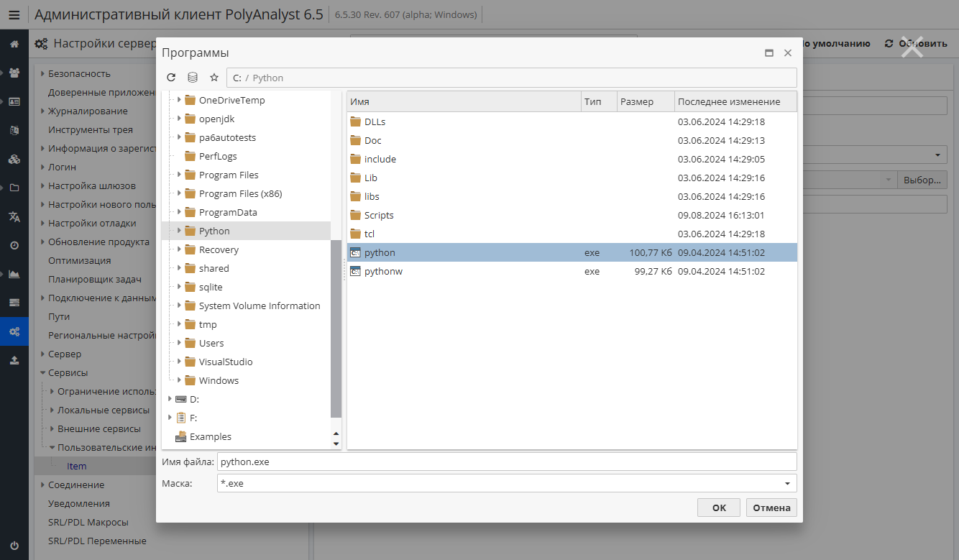Image resolution: width=959 pixels, height=560 pixels.
Task: Open the translation language icon in sidebar
Action: click(x=14, y=217)
